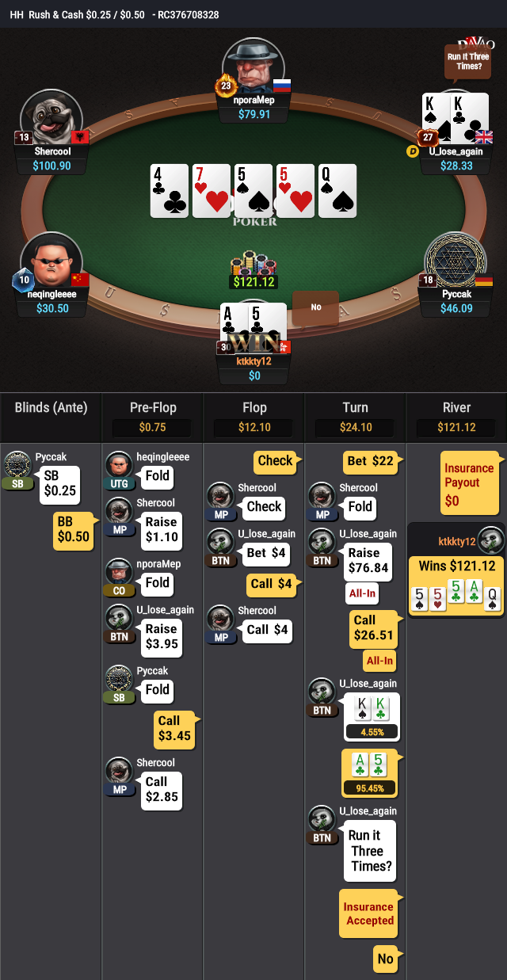This screenshot has width=507, height=980.
Task: Click the brown 'No' bubble on the table
Action: click(315, 307)
